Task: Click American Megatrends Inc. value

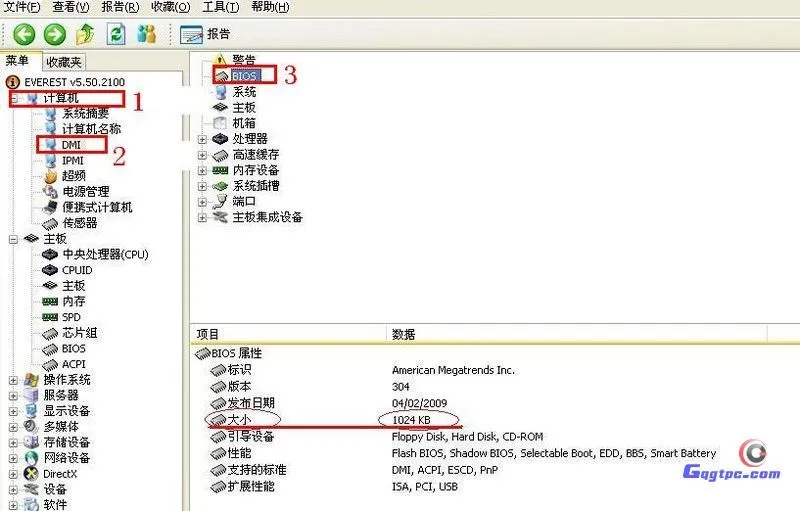Action: point(453,370)
